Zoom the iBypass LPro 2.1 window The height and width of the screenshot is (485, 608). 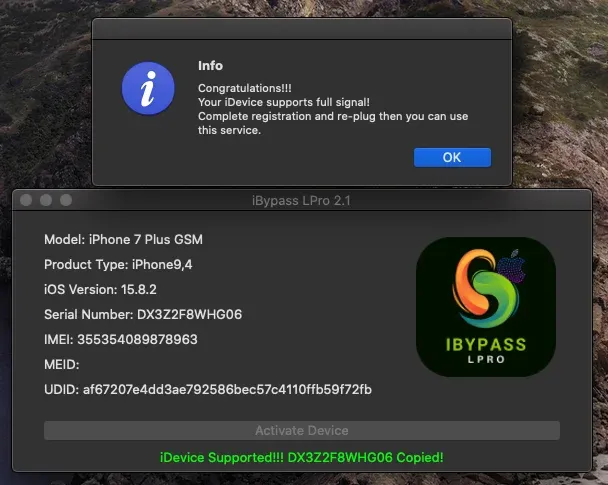[66, 200]
